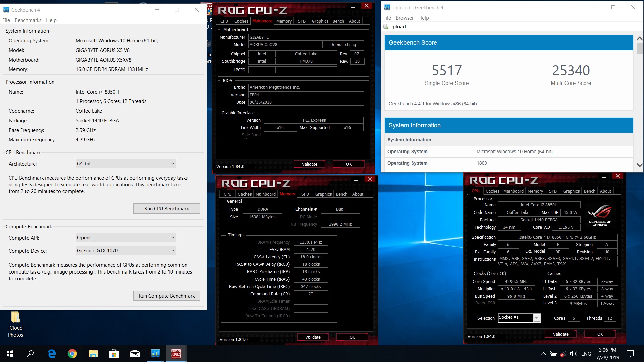Switch to Memory tab in CPU tab CPU-Z window
The height and width of the screenshot is (362, 644).
pos(535,191)
